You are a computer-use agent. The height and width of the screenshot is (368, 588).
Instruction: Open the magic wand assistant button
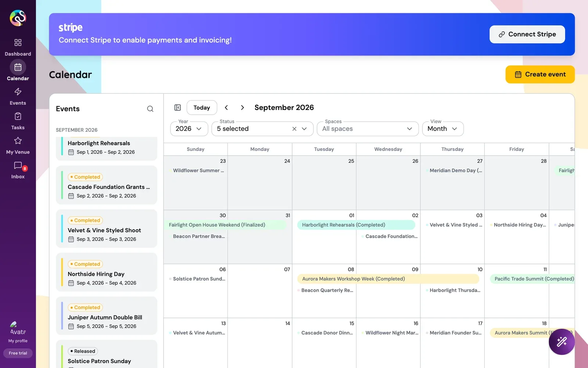pos(562,342)
